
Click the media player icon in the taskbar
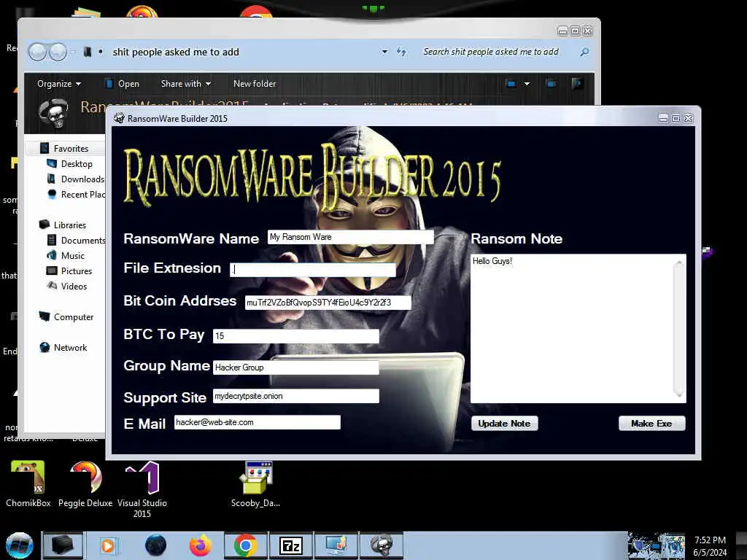(x=108, y=545)
